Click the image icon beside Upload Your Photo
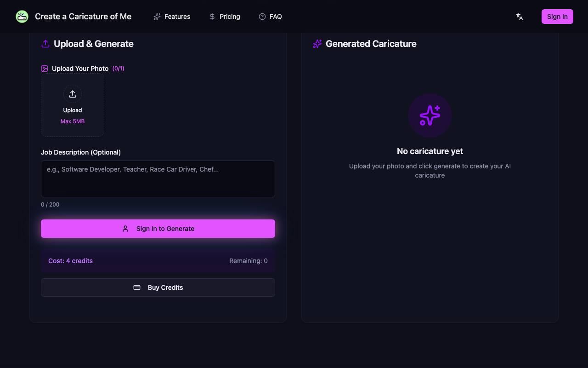The height and width of the screenshot is (368, 588). pos(45,69)
